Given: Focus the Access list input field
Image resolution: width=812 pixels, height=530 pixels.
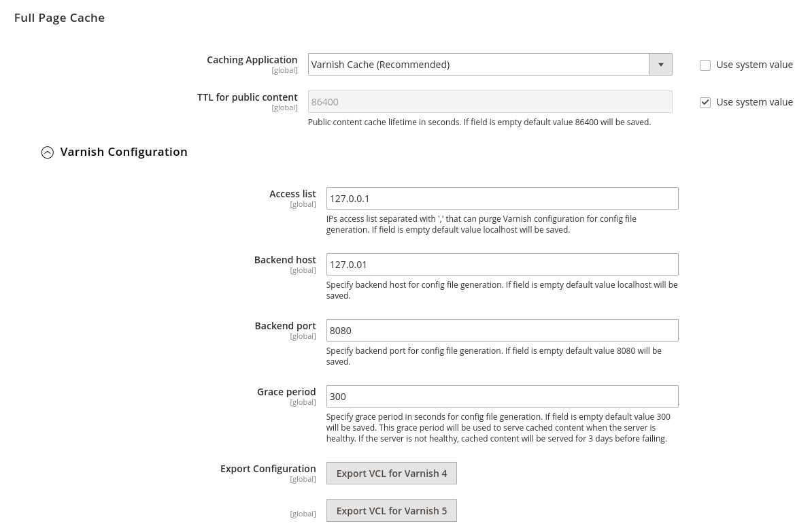Looking at the screenshot, I should click(502, 198).
